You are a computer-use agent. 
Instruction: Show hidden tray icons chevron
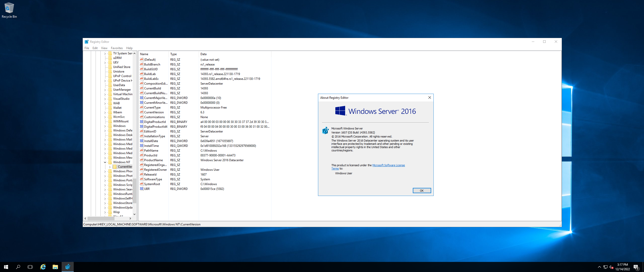click(599, 267)
